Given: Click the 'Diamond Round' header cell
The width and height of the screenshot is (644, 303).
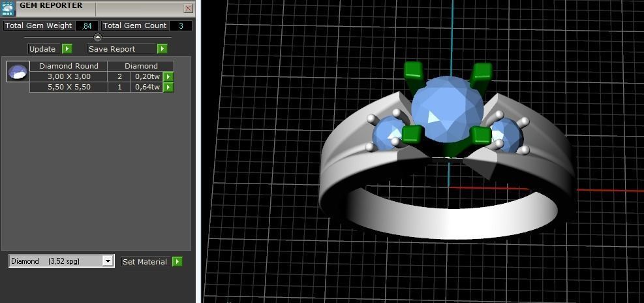Looking at the screenshot, I should [69, 66].
